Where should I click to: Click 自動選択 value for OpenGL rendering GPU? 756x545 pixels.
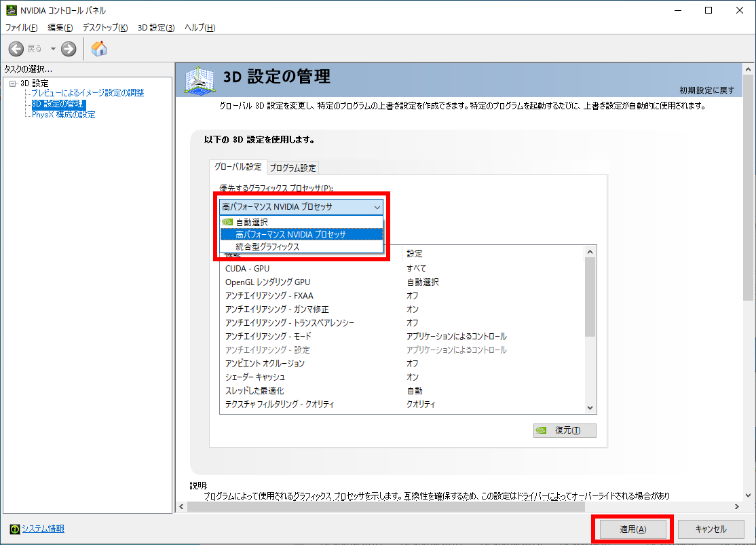422,282
